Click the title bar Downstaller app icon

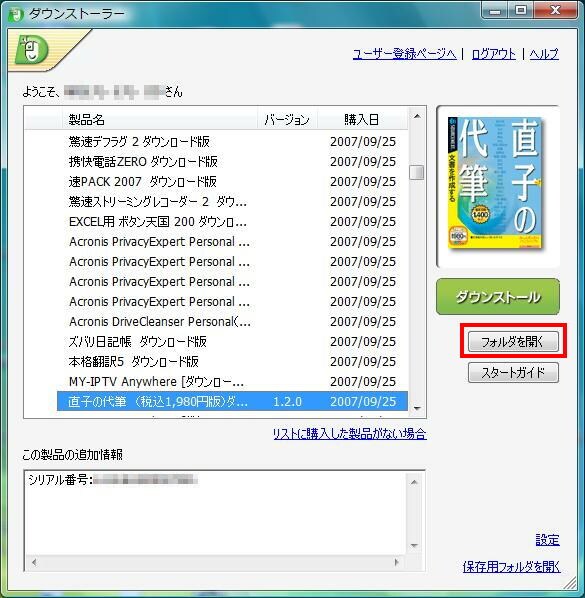[16, 14]
